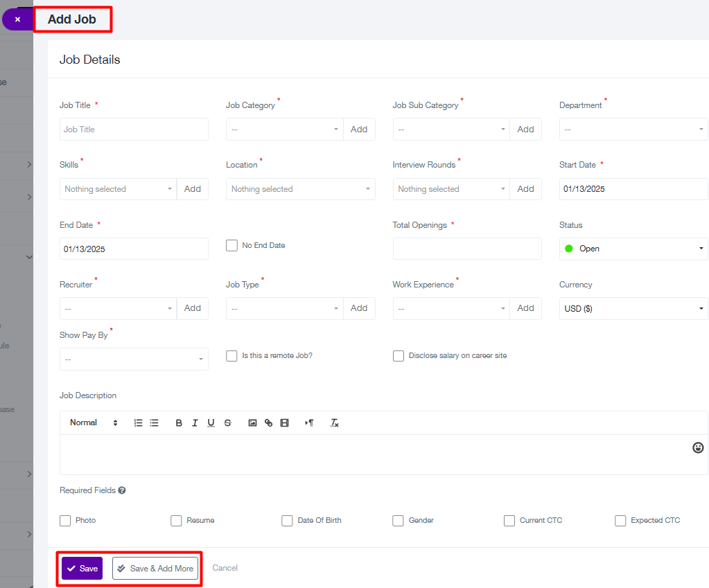Check the Current CTC required field
The width and height of the screenshot is (709, 588).
tap(509, 521)
